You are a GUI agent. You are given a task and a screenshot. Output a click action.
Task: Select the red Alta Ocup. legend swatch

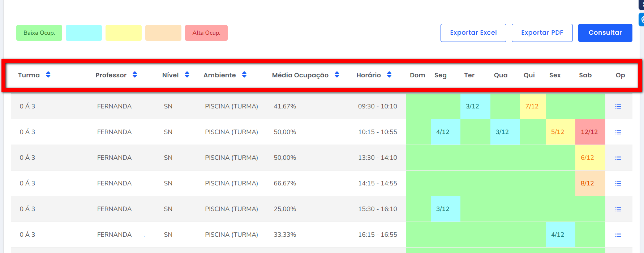(x=206, y=33)
